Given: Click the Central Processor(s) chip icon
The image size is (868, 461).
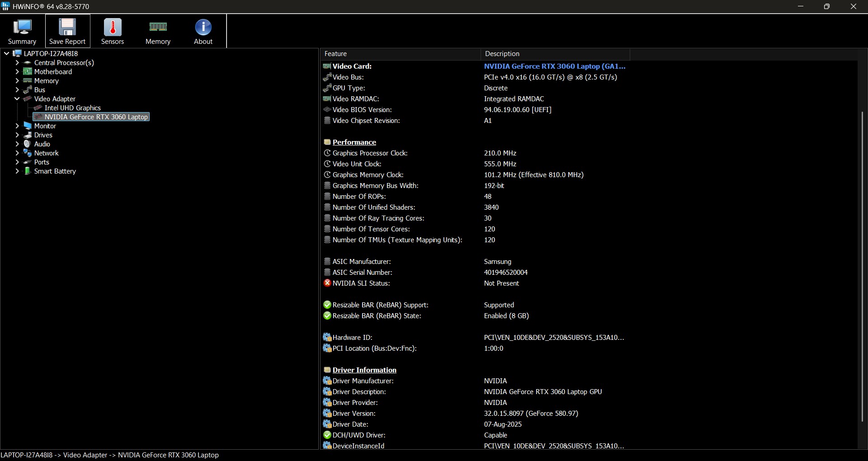Looking at the screenshot, I should click(x=28, y=62).
